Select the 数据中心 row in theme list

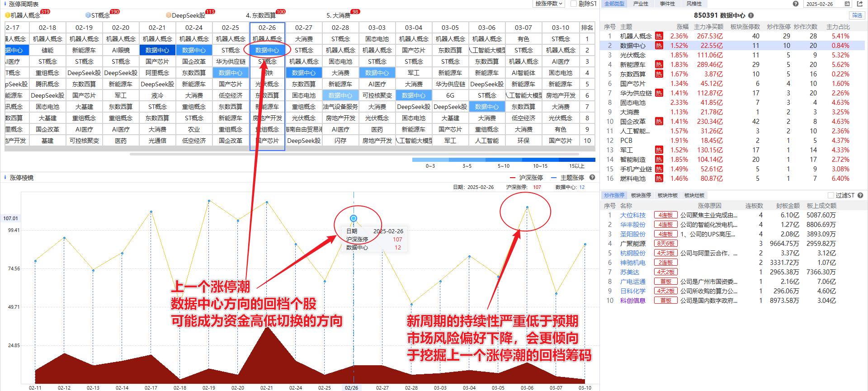[x=732, y=46]
